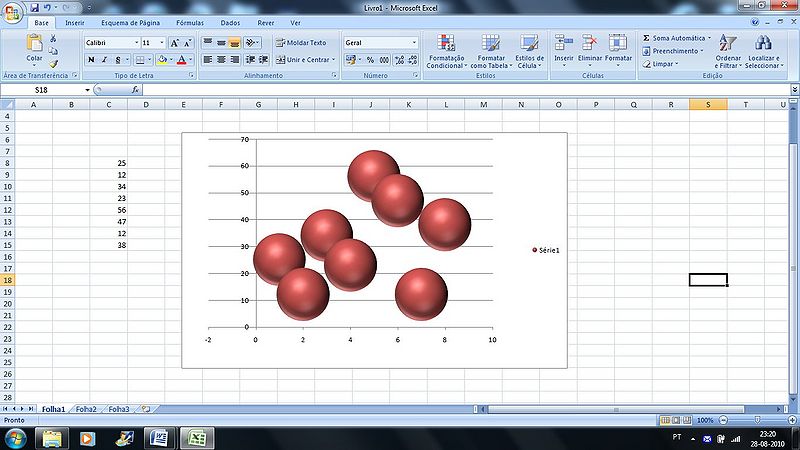The image size is (800, 450).
Task: Click Localizar e Seleccionar binoculars icon
Action: tap(763, 44)
